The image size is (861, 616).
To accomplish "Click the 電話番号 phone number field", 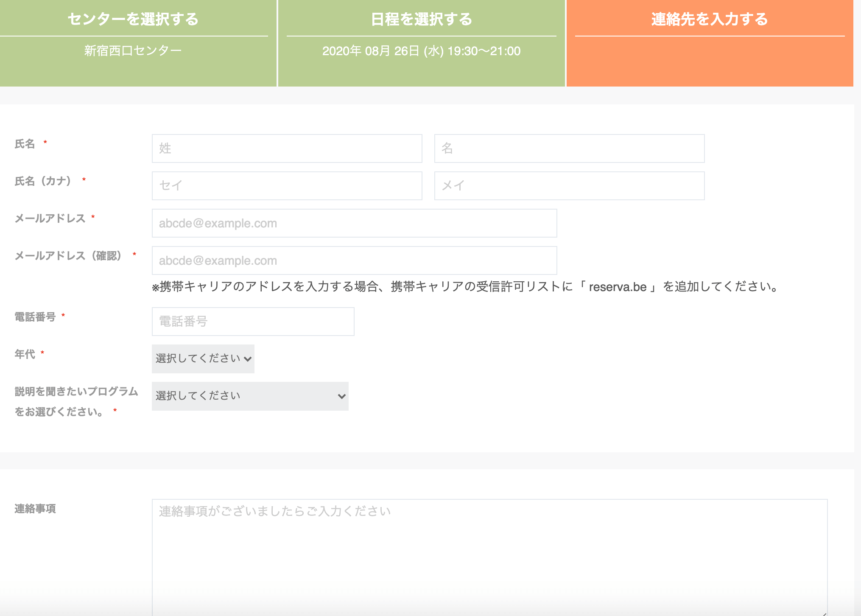I will pos(253,322).
